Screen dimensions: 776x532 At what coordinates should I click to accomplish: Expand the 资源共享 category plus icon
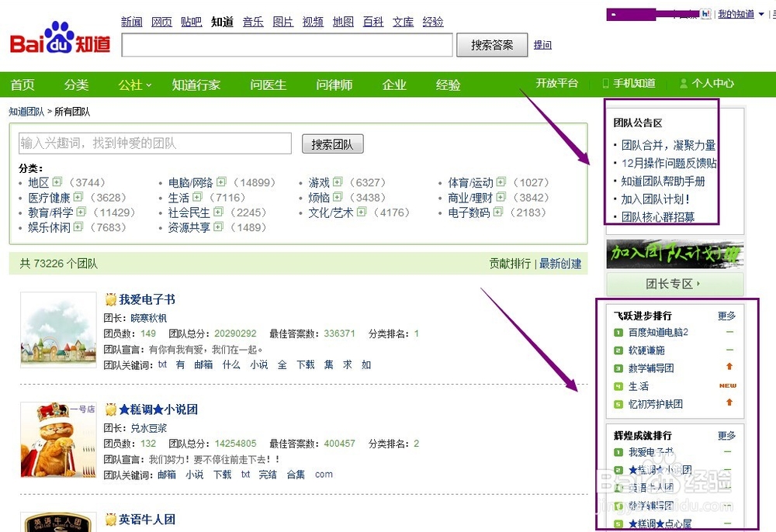point(218,226)
